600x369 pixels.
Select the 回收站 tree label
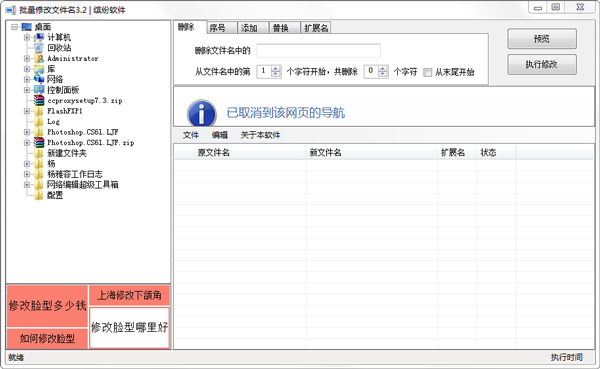click(x=59, y=48)
